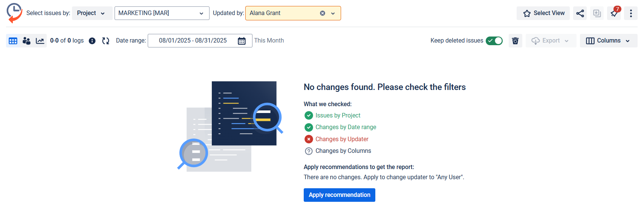Click the trash bin deleted issues icon
This screenshot has width=644, height=221.
click(x=515, y=41)
